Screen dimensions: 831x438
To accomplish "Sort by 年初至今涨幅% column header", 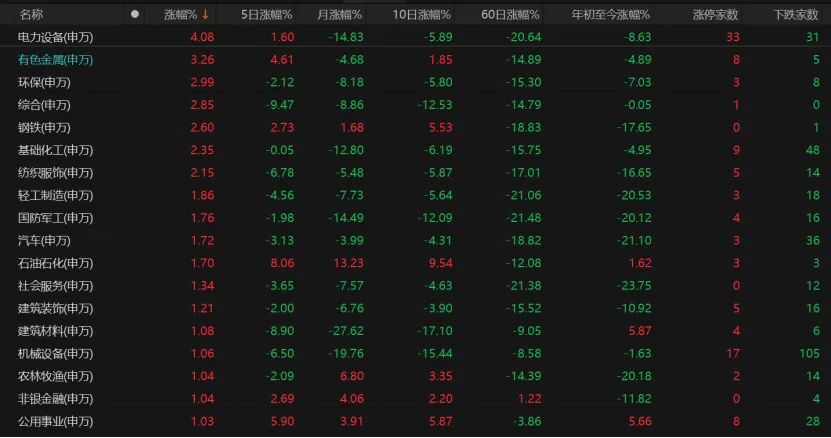I will 611,15.
